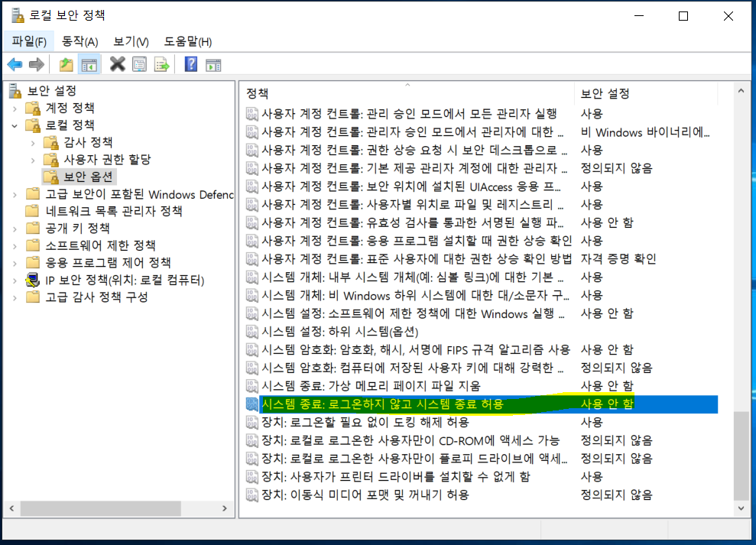
Task: Click the 비 Windows 바이너리에 setting value
Action: pos(645,132)
